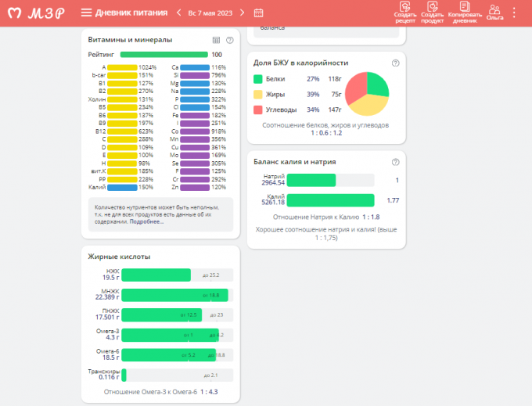Go to previous day with left arrow
The height and width of the screenshot is (406, 532).
pos(179,13)
